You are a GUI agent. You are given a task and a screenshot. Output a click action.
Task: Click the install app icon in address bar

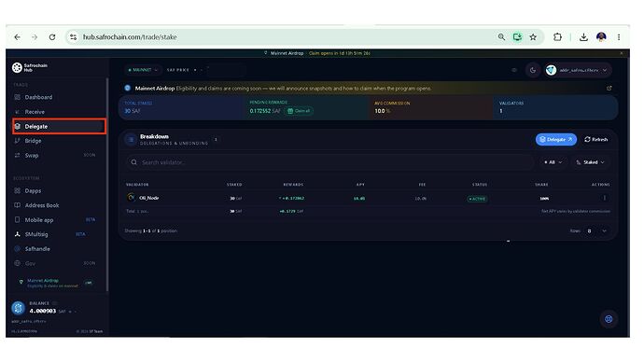point(517,37)
